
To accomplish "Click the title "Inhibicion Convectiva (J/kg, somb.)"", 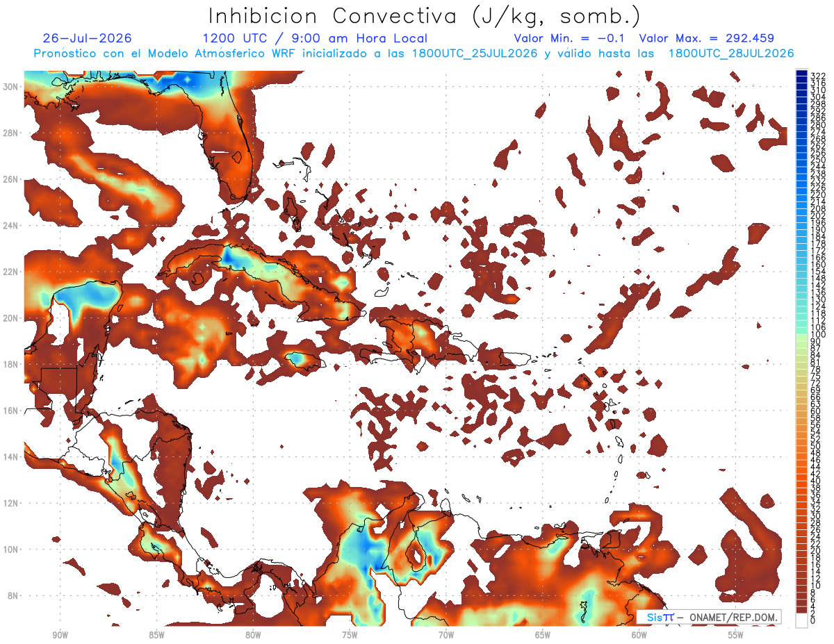I will click(x=424, y=16).
